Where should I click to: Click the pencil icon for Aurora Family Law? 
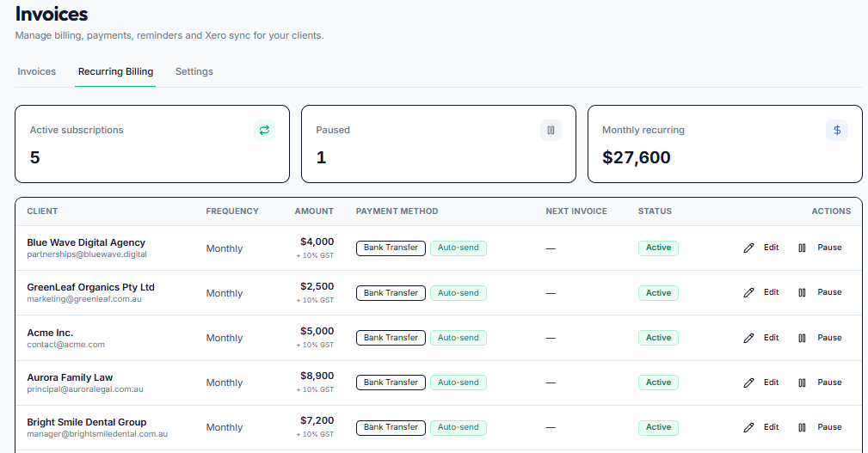pyautogui.click(x=748, y=383)
